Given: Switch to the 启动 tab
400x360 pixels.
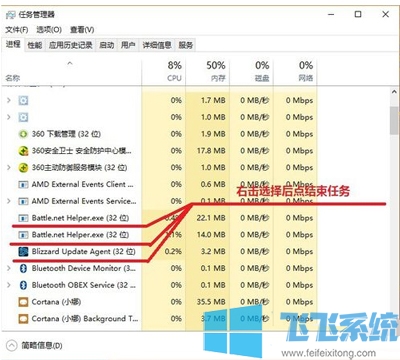Looking at the screenshot, I should 107,45.
